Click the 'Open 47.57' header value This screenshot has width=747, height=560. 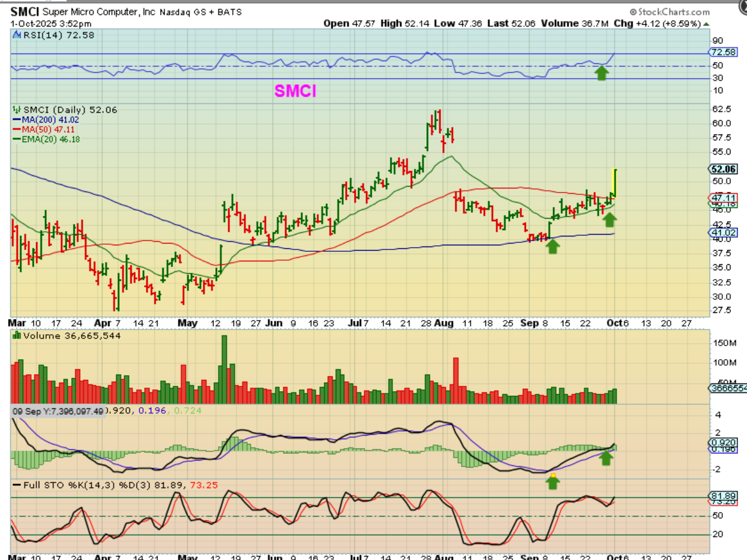click(x=350, y=23)
